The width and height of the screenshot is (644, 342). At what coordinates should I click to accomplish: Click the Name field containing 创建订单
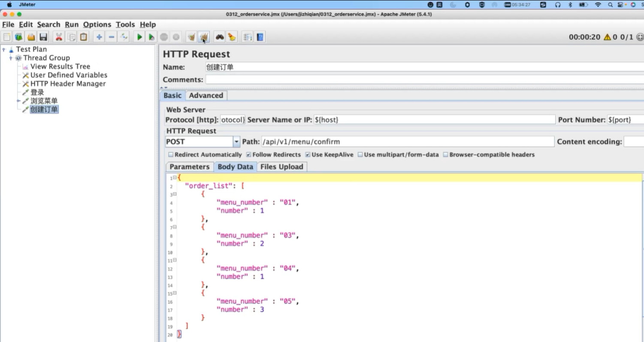coord(425,67)
